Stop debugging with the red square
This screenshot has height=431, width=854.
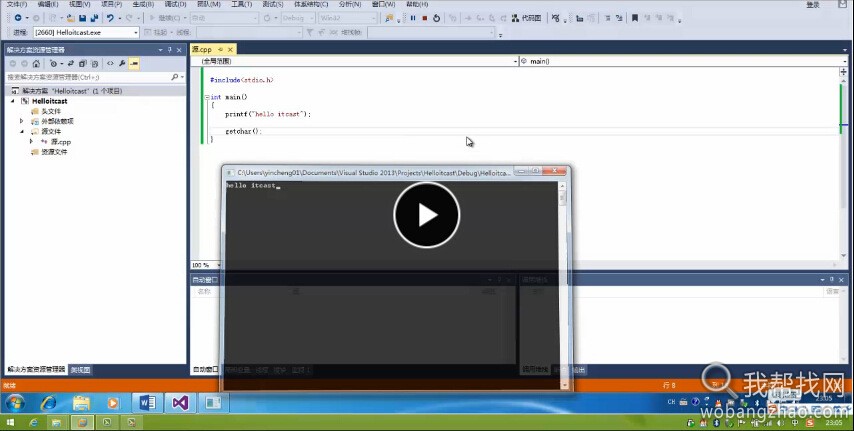click(425, 18)
